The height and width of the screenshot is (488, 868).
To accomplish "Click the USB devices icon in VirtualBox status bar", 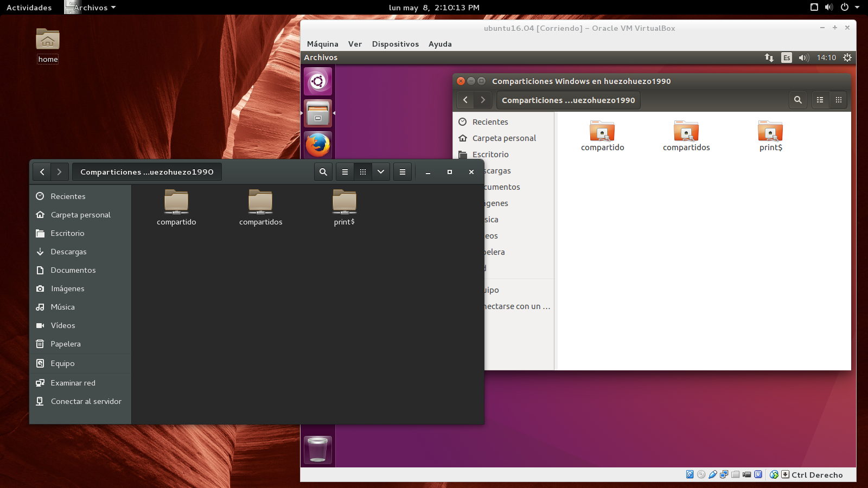I will pyautogui.click(x=713, y=474).
